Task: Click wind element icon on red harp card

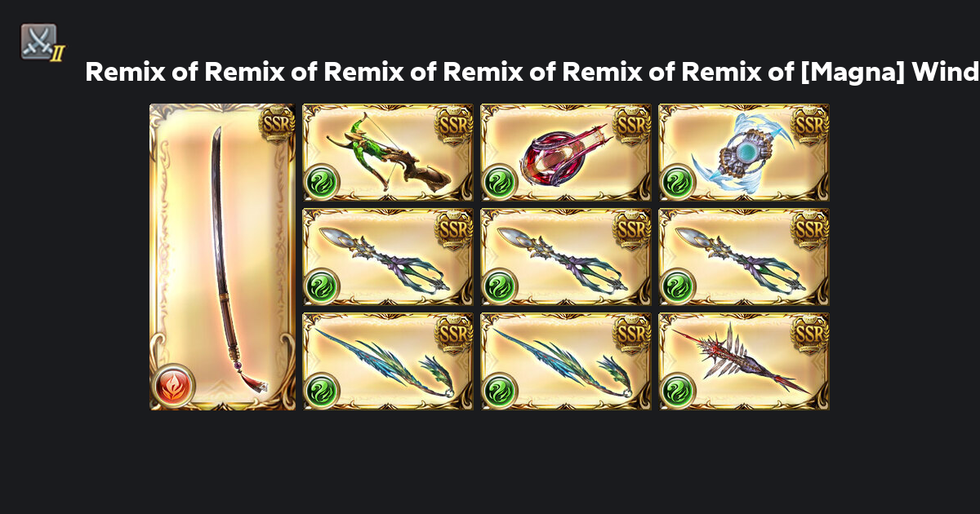Action: pos(499,181)
